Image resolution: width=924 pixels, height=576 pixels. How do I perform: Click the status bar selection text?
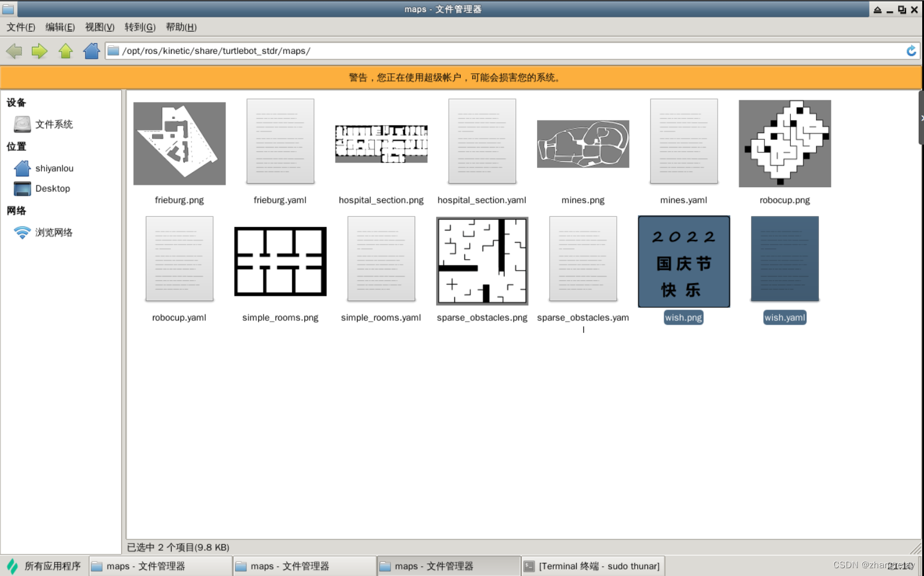click(178, 547)
